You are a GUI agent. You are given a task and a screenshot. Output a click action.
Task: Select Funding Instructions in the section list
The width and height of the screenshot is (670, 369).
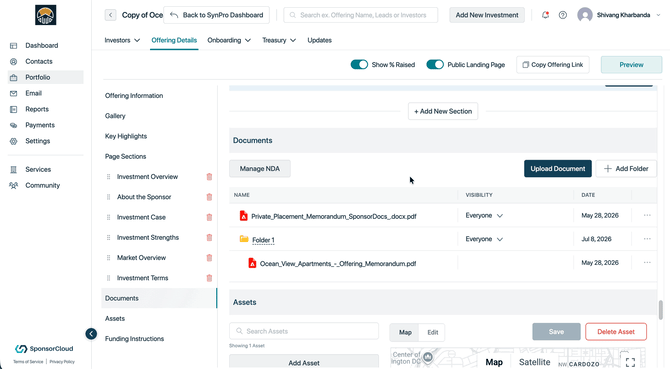coord(135,339)
